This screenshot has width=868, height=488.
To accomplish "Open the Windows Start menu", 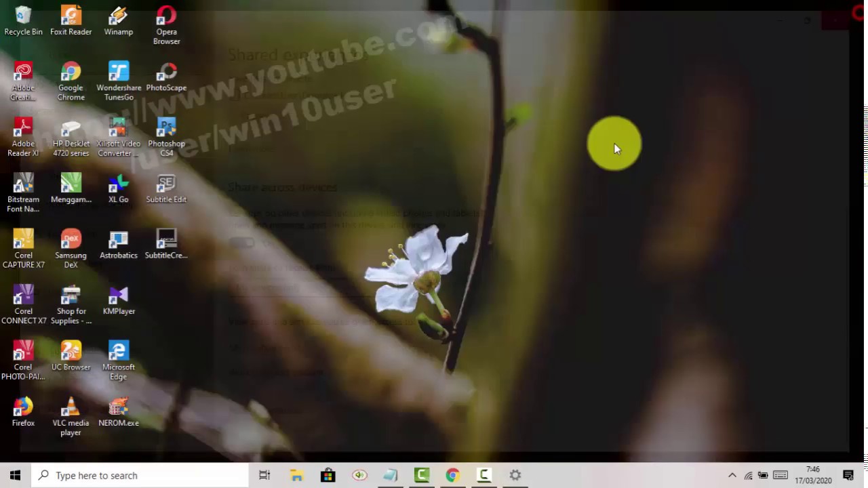I will coord(16,475).
